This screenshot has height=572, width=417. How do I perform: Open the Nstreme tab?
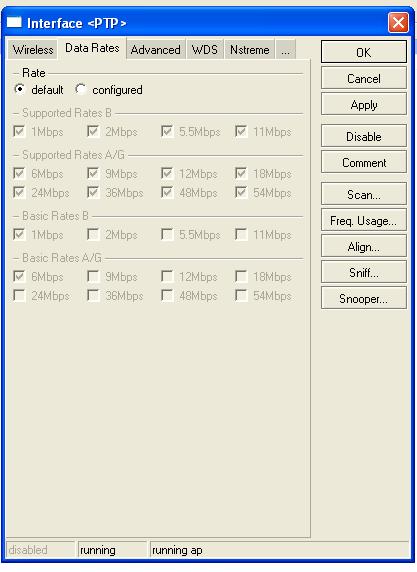pyautogui.click(x=250, y=50)
